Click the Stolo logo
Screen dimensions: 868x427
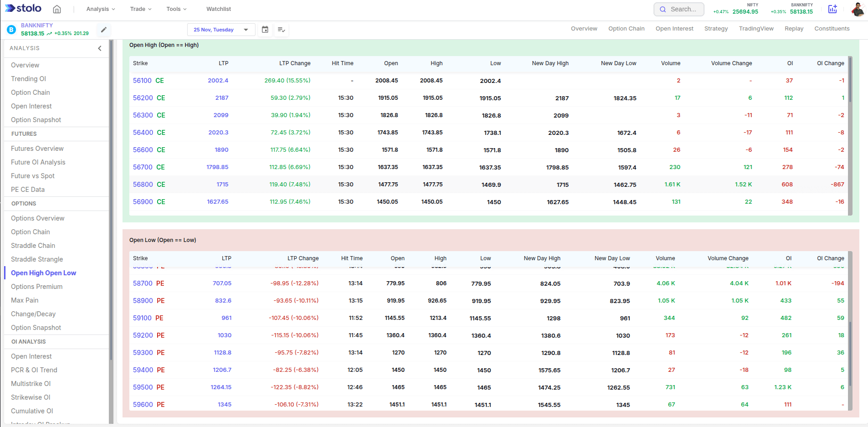pos(23,9)
